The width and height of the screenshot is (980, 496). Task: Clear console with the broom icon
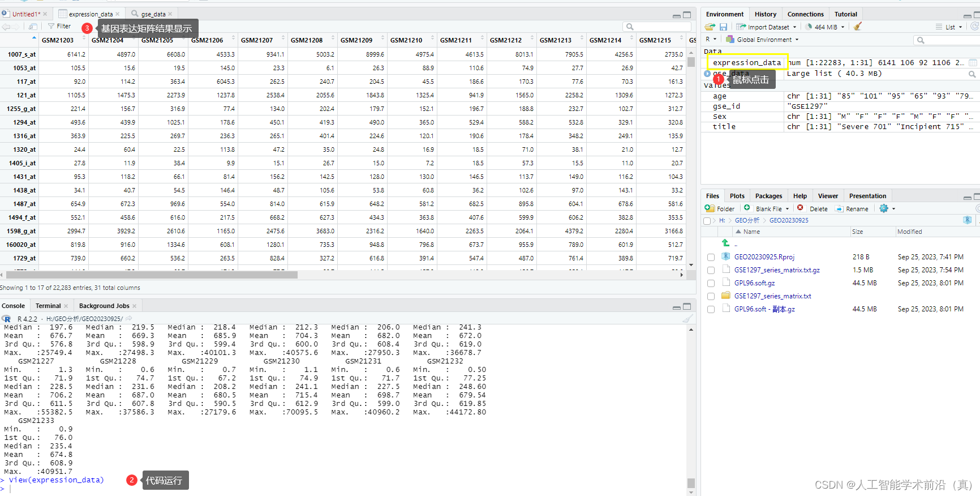coord(687,319)
